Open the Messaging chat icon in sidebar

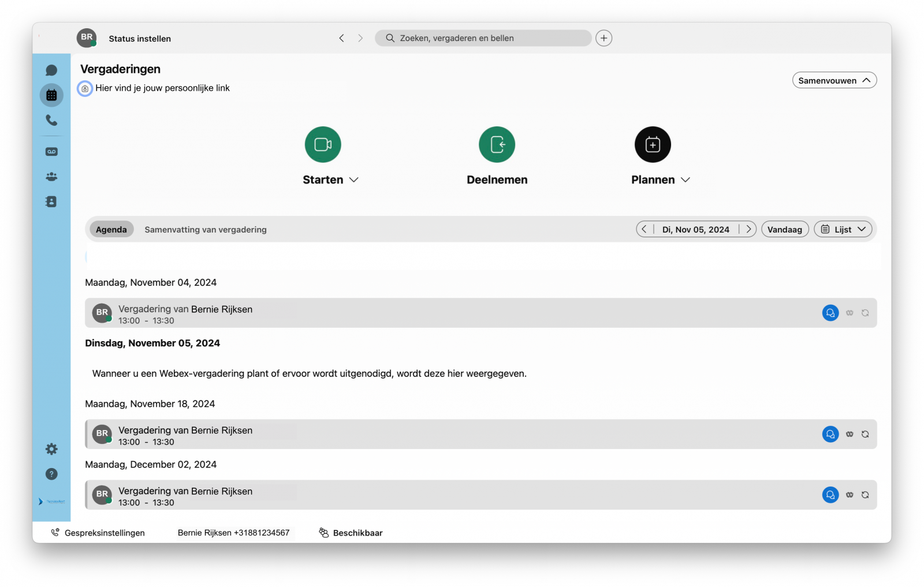[x=51, y=70]
